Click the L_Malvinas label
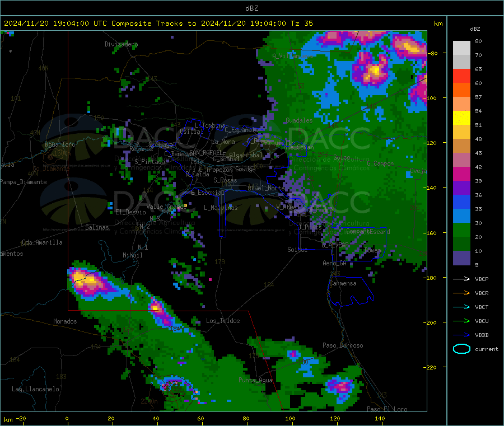Viewport: 504px width, 426px height. pyautogui.click(x=221, y=208)
